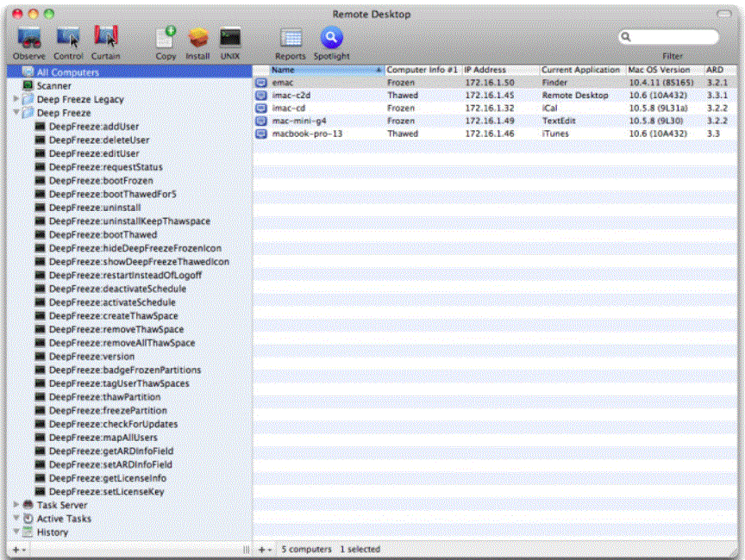Select the Deep Freeze folder label
The width and height of the screenshot is (745, 560).
click(64, 113)
